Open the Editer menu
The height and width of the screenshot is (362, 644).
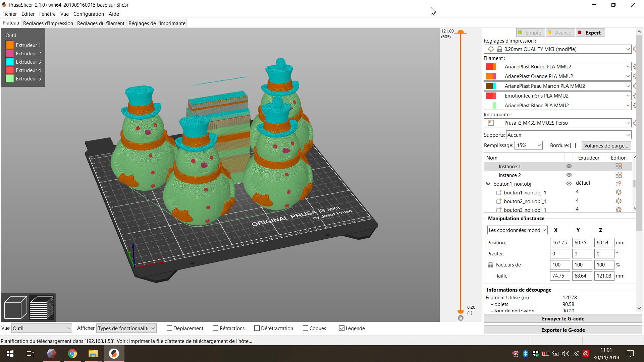[28, 14]
